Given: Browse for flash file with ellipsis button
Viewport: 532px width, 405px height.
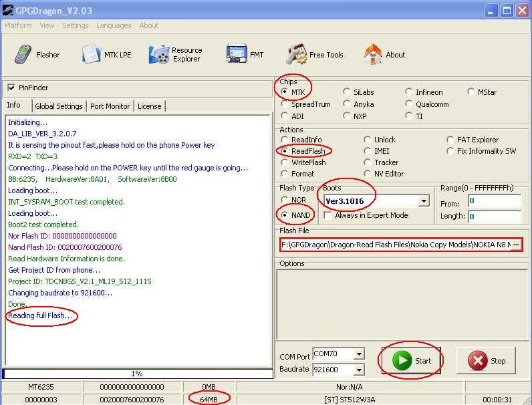Looking at the screenshot, I should click(x=516, y=245).
